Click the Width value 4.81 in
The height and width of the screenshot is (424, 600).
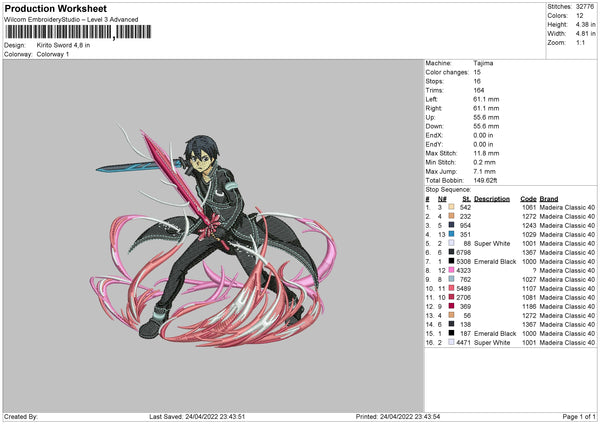(585, 34)
